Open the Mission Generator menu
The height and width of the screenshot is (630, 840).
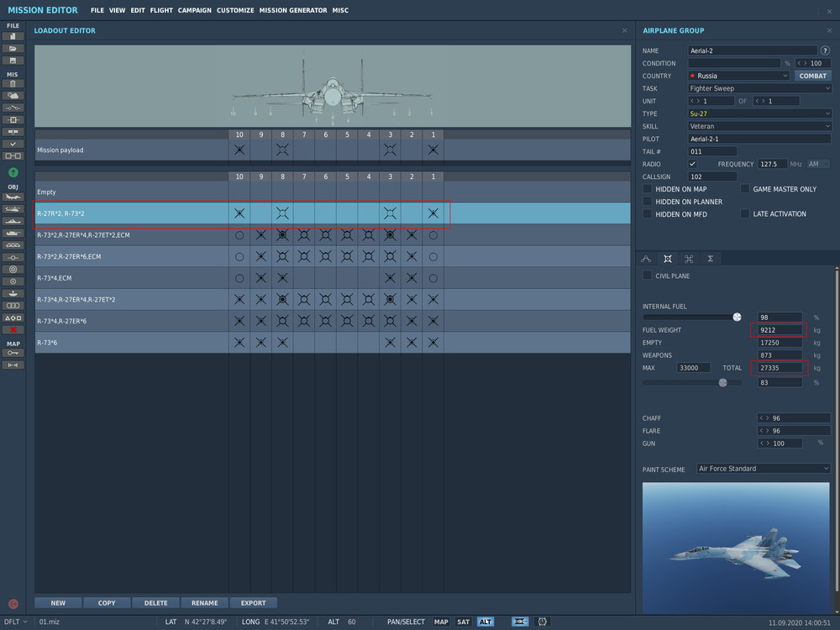click(x=292, y=10)
